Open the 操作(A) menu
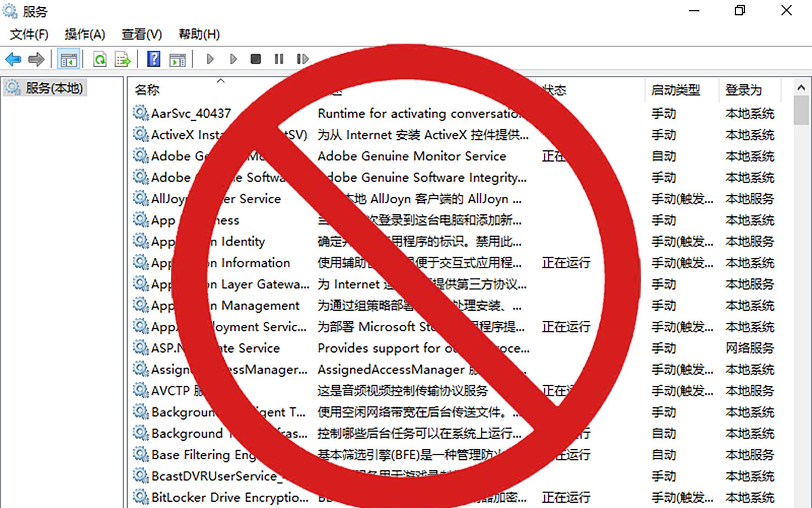Viewport: 812px width, 508px height. (85, 34)
